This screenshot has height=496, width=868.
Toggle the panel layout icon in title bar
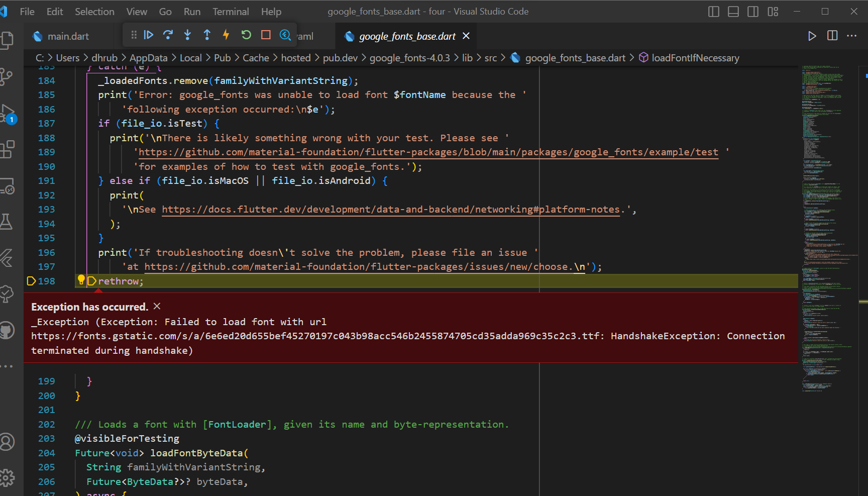733,11
